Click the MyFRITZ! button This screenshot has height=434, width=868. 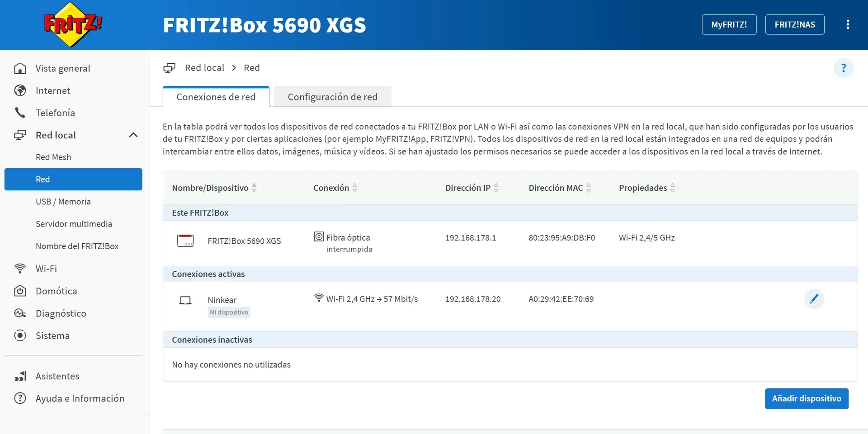[x=729, y=24]
